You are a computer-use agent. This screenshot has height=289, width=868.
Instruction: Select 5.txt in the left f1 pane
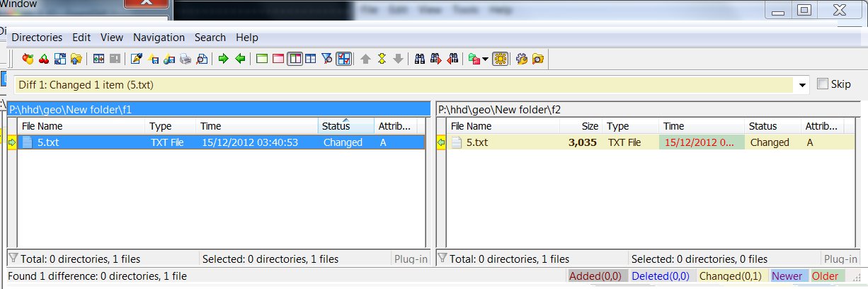[x=221, y=142]
